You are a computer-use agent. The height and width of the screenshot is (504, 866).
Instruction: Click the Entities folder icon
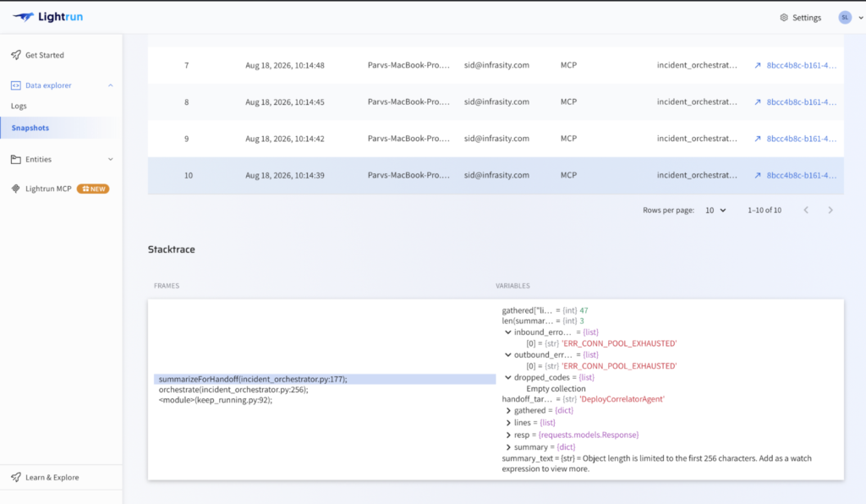tap(15, 159)
